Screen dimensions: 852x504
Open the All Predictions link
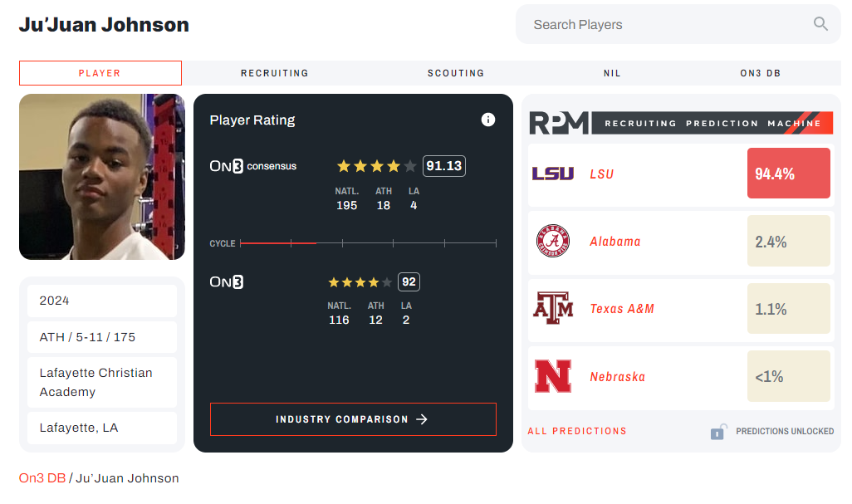(x=577, y=431)
